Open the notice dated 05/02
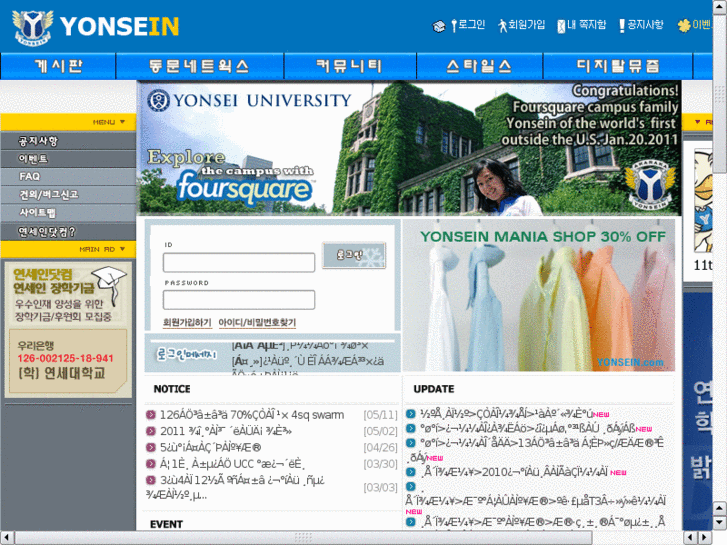The width and height of the screenshot is (727, 545). click(x=226, y=431)
